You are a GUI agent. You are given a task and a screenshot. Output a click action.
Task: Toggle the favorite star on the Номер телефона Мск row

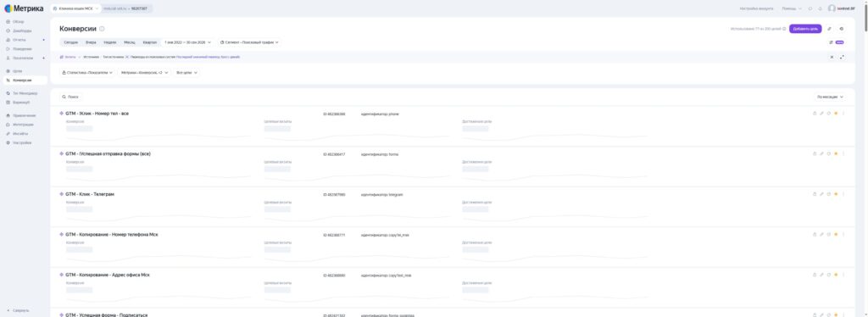click(836, 235)
